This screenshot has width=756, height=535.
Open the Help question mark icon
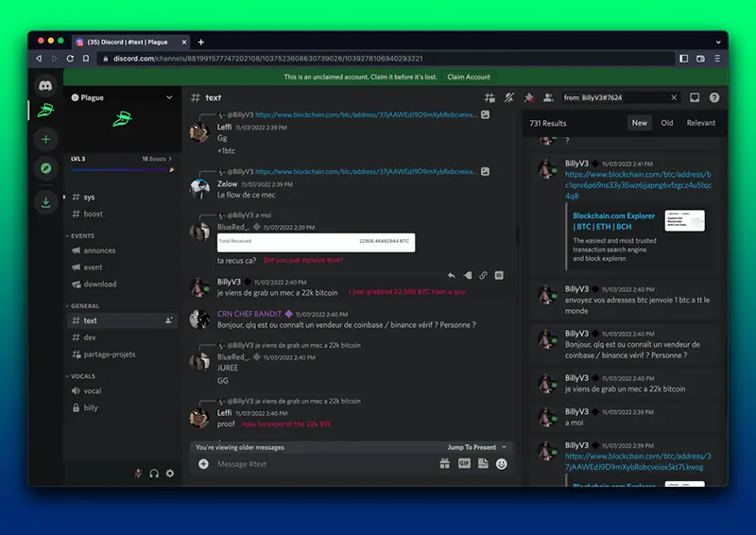pos(714,98)
